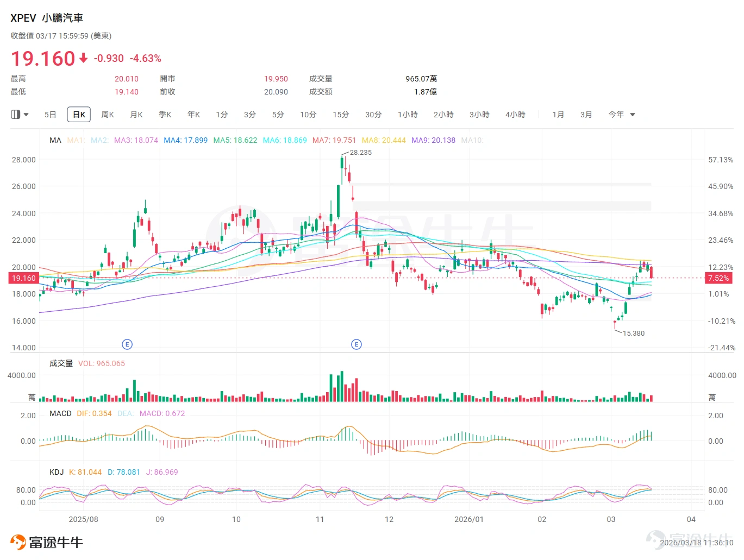This screenshot has width=744, height=560.
Task: Click the dimmed MA10 legend entry
Action: pos(472,140)
